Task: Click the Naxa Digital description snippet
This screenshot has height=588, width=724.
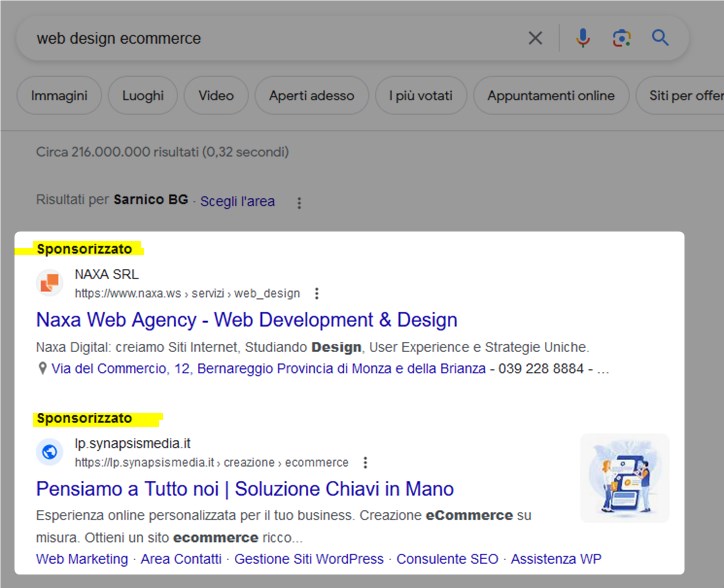Action: pos(313,347)
